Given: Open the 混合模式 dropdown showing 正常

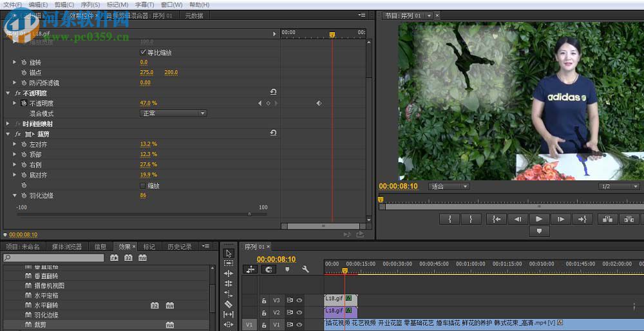Looking at the screenshot, I should tap(173, 113).
